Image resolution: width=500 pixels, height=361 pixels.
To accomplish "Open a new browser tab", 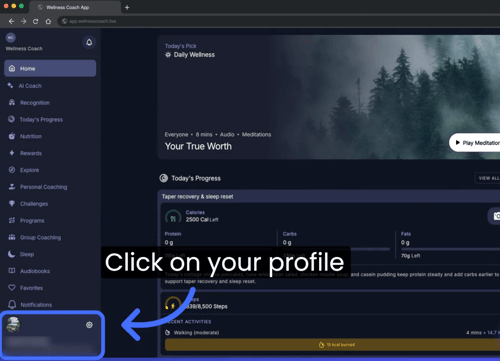I will (127, 7).
